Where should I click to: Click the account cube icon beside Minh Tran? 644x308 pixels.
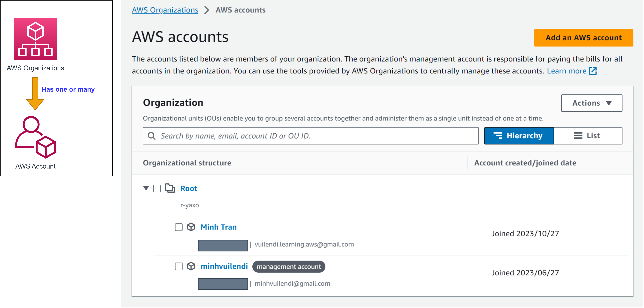191,227
